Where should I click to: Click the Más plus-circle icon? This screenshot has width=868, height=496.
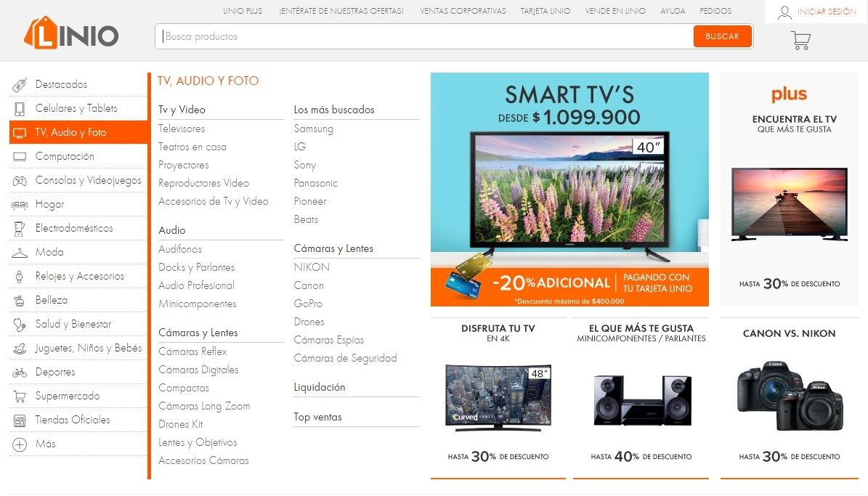click(20, 444)
